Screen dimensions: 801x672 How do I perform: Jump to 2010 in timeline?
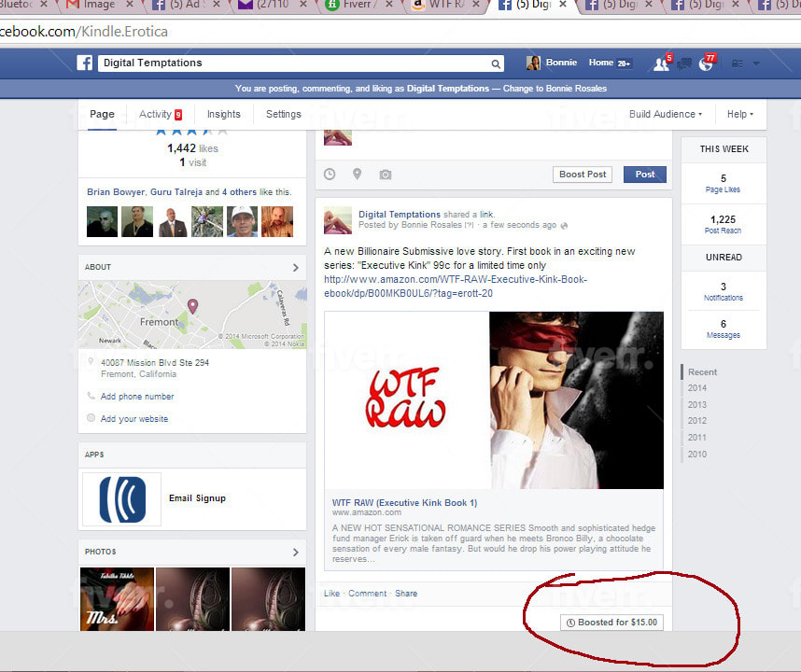coord(697,454)
